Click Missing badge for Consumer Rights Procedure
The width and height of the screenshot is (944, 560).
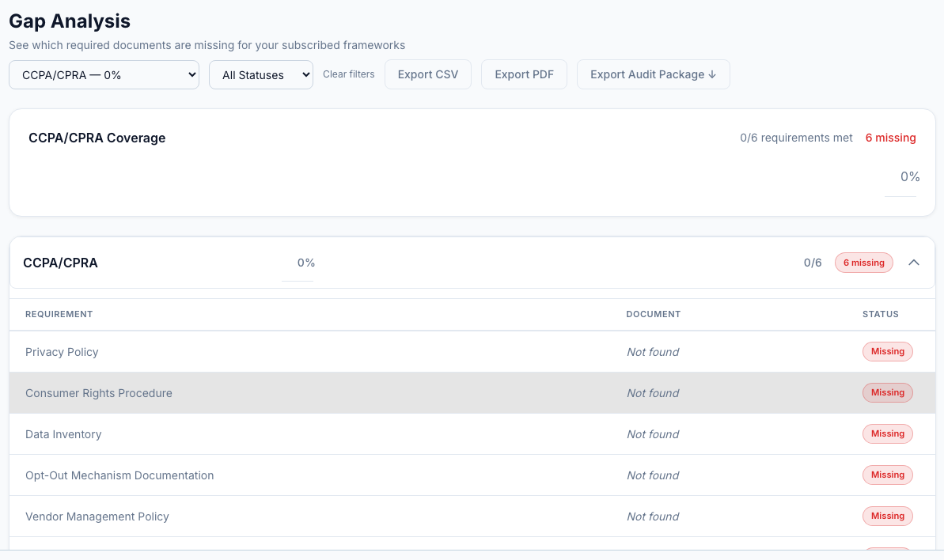point(887,392)
